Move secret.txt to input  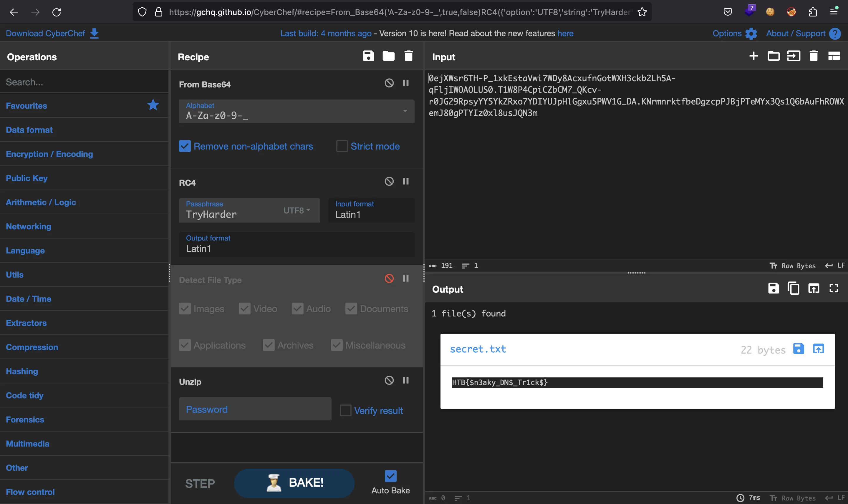(819, 349)
